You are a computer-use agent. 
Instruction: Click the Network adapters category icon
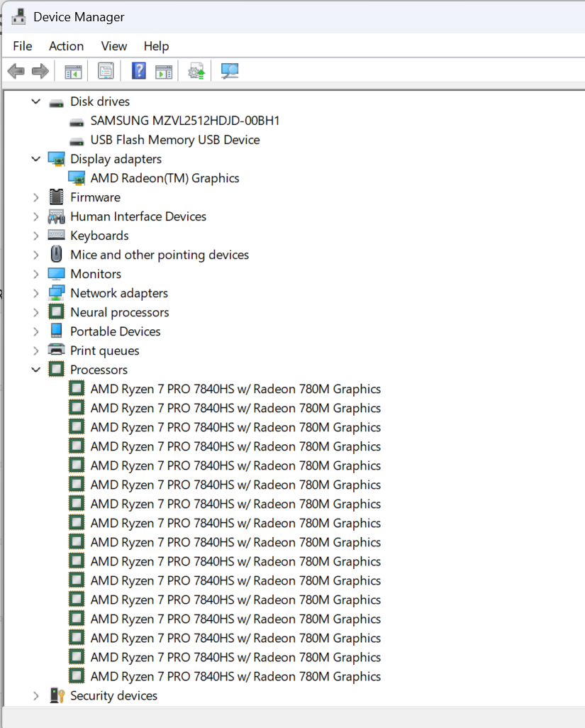(x=56, y=293)
